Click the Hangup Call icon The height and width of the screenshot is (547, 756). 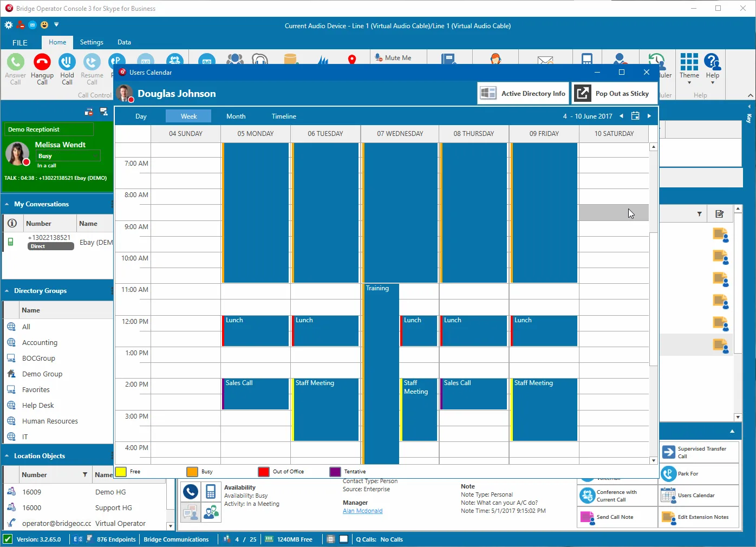(x=42, y=63)
